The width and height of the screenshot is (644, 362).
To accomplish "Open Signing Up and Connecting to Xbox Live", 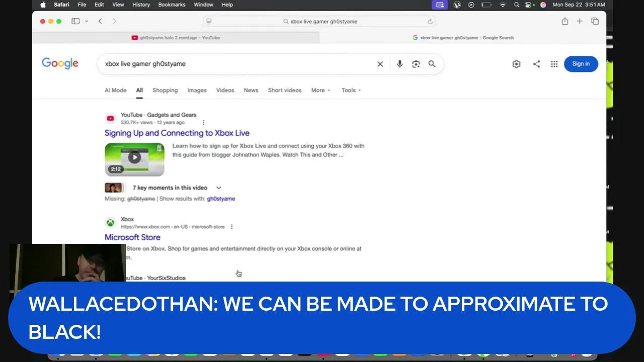I will point(177,133).
